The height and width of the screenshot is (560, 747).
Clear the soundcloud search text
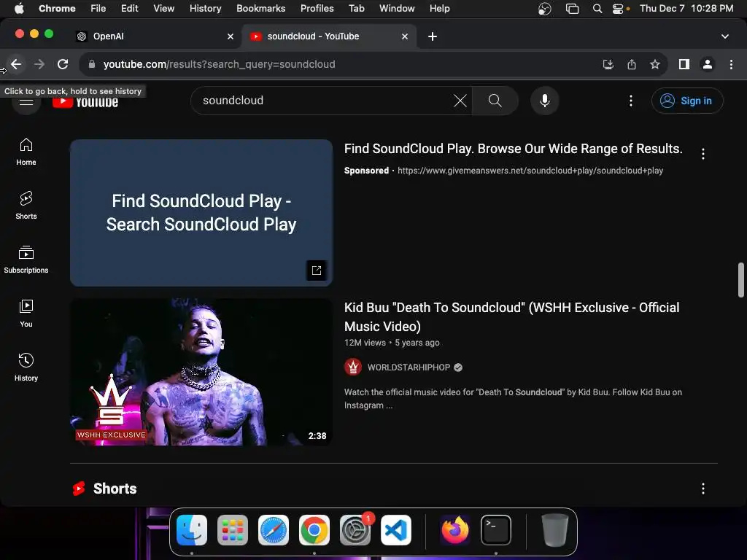pos(460,101)
